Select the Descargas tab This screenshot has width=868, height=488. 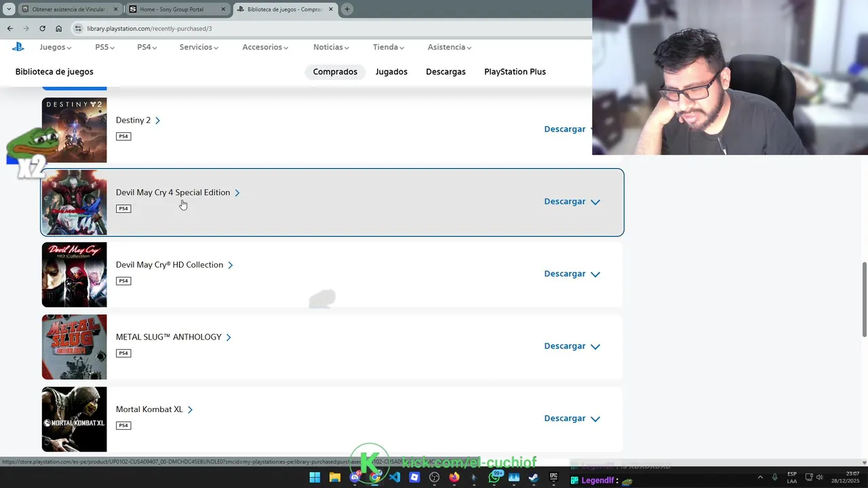[446, 72]
